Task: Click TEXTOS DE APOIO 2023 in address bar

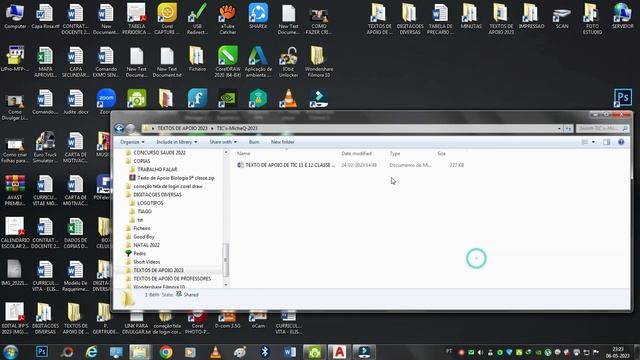Action: (x=182, y=128)
